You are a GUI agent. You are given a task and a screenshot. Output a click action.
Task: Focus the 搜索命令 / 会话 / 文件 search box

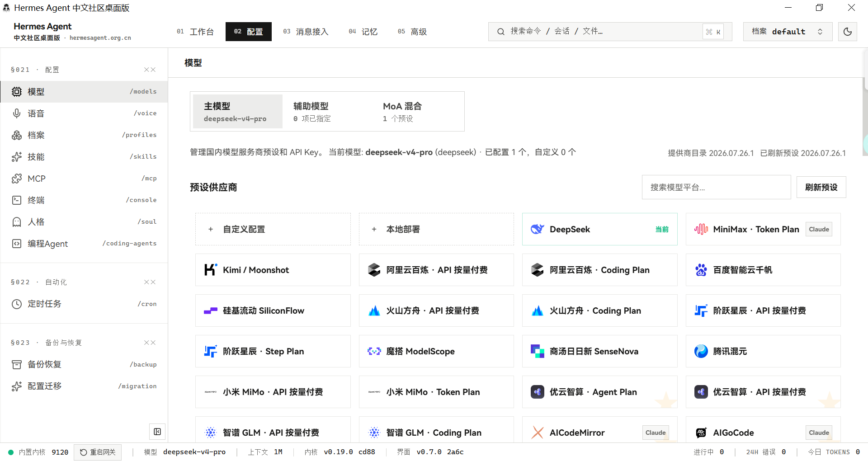click(610, 32)
